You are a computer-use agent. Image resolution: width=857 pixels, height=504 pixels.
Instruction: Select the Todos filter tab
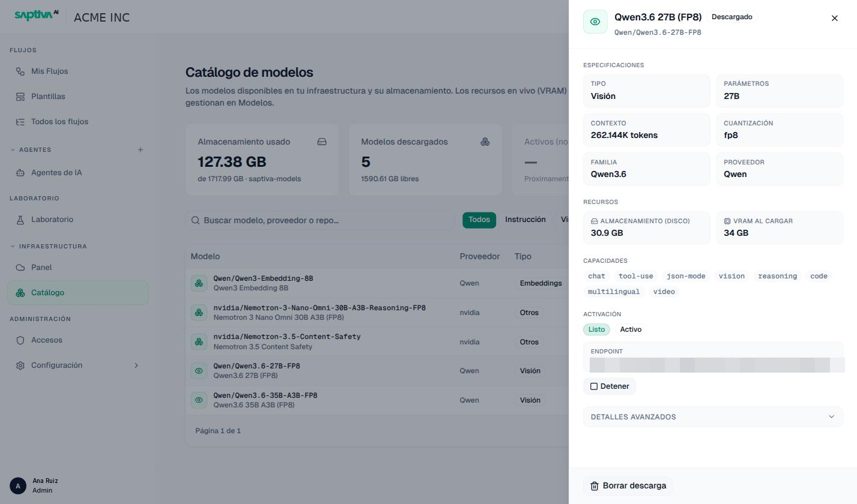(479, 220)
